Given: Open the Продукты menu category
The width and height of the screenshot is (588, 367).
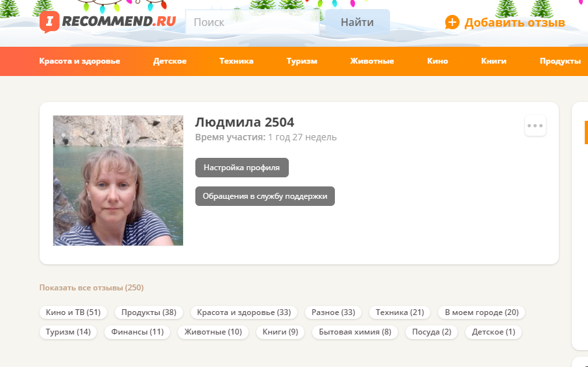Looking at the screenshot, I should (560, 61).
